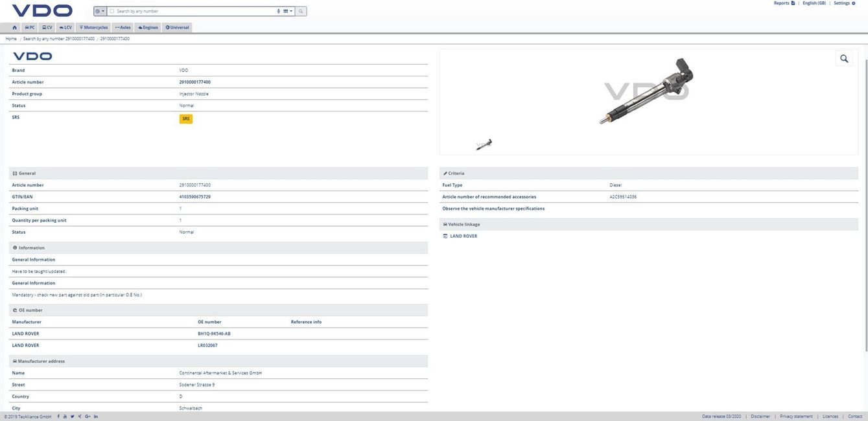Click 'Observe the vehicle manufacturer specifications' text
This screenshot has height=421, width=868.
[x=493, y=209]
